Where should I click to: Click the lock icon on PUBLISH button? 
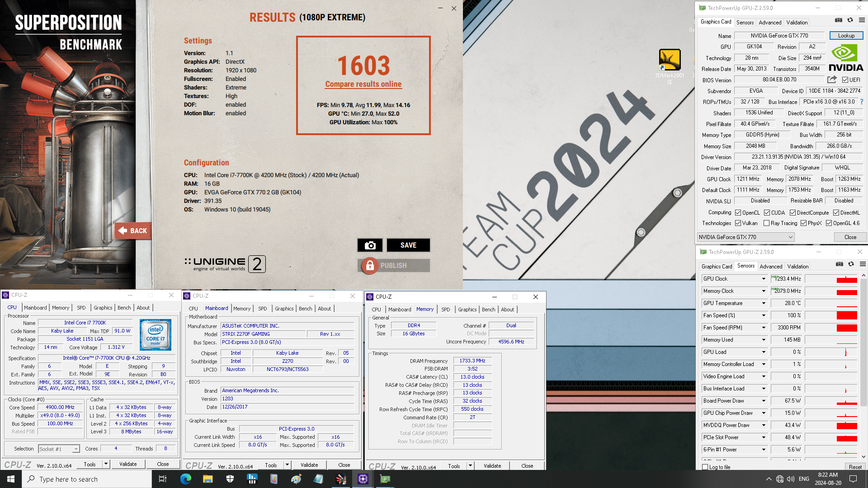(370, 266)
